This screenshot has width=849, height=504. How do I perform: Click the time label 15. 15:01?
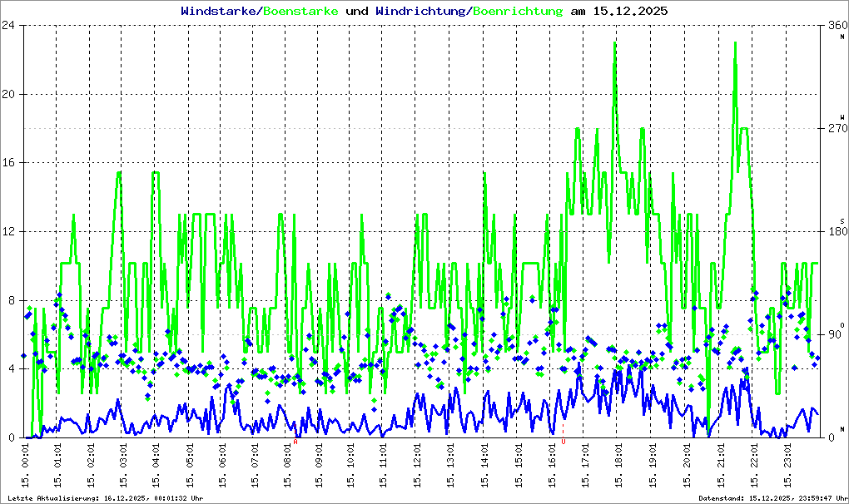pyautogui.click(x=519, y=465)
